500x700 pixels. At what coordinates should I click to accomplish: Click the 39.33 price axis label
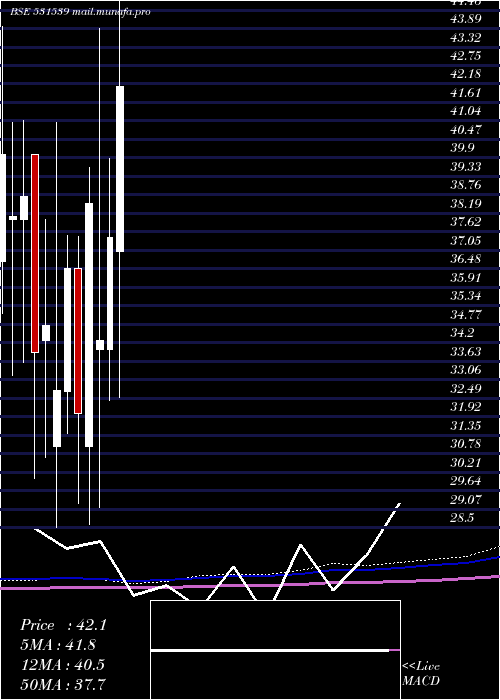click(466, 167)
